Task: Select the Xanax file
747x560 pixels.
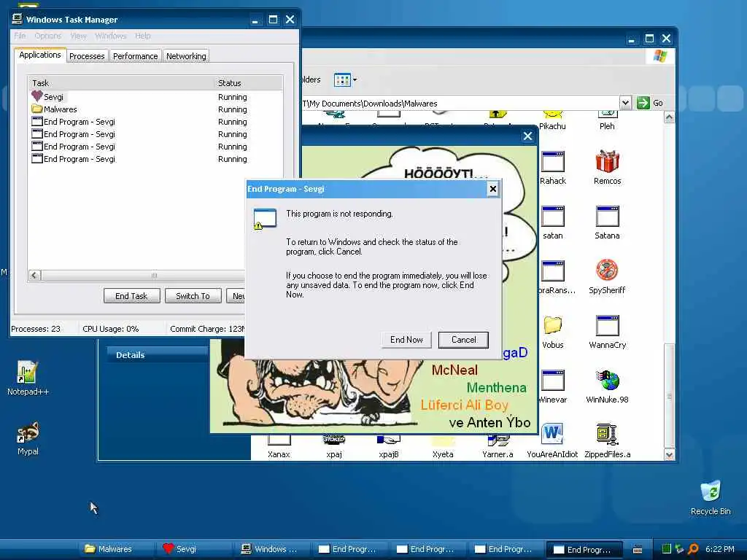Action: tap(279, 448)
